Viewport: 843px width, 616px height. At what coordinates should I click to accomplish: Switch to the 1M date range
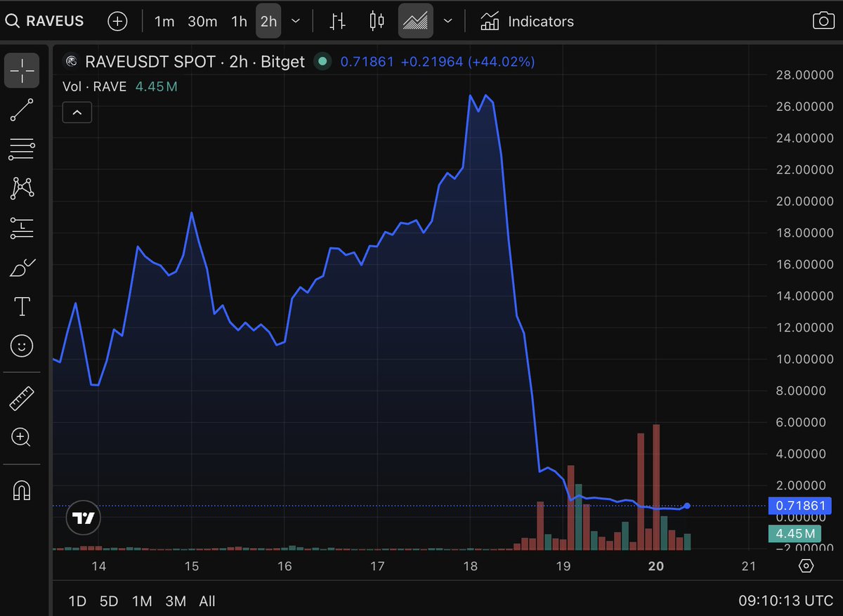point(142,601)
